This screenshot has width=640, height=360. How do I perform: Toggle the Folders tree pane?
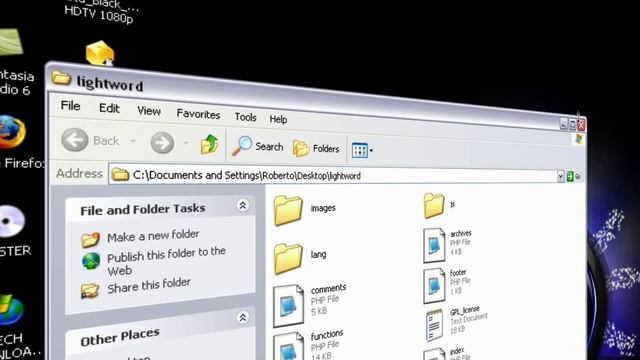(316, 148)
